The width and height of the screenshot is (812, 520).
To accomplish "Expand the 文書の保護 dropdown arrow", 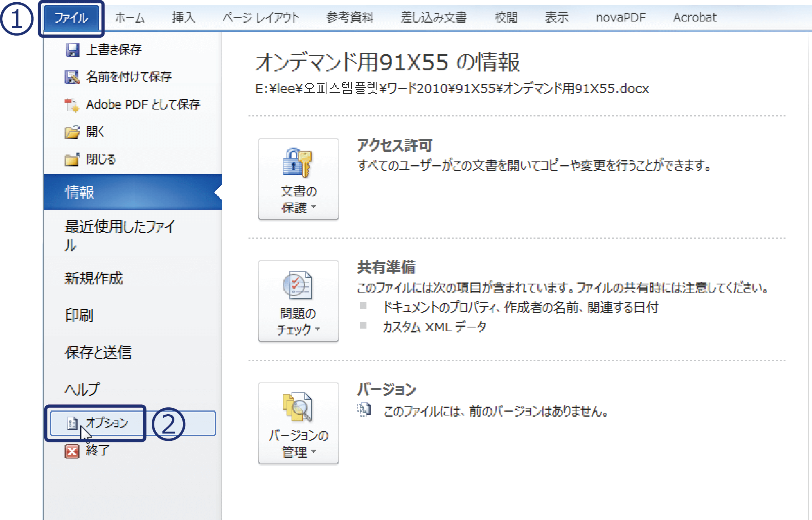I will coord(313,207).
